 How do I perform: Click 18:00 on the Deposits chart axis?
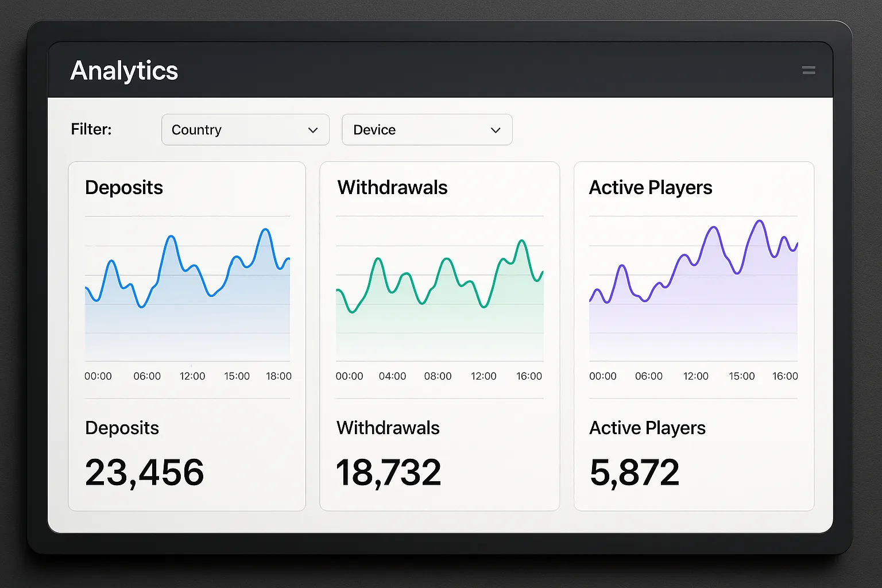pos(278,376)
